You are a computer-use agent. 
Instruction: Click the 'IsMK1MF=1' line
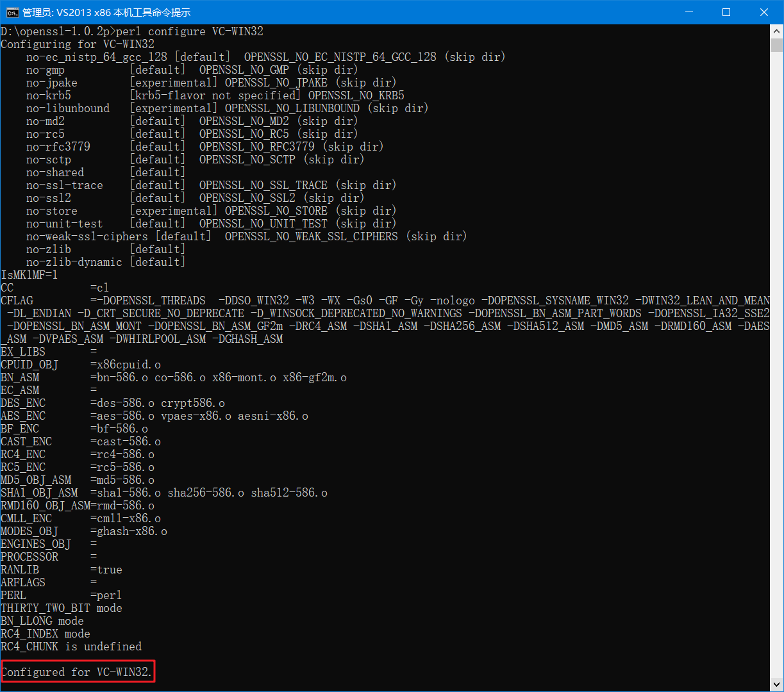coord(29,275)
